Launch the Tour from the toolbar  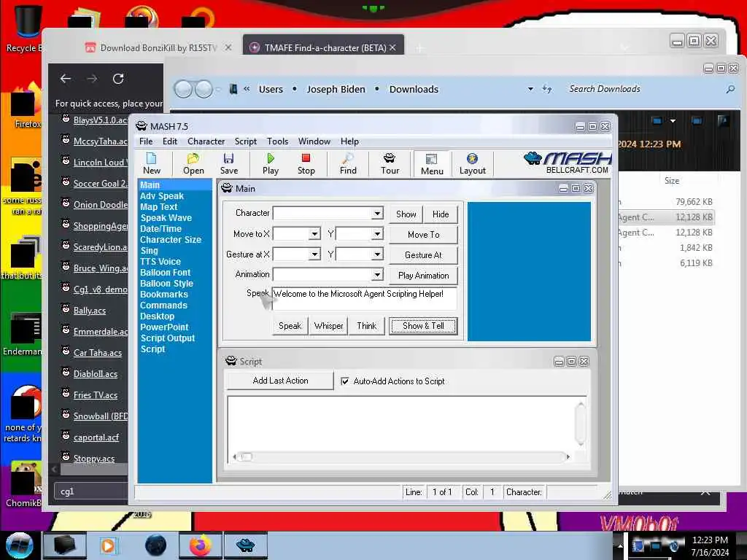click(x=390, y=163)
